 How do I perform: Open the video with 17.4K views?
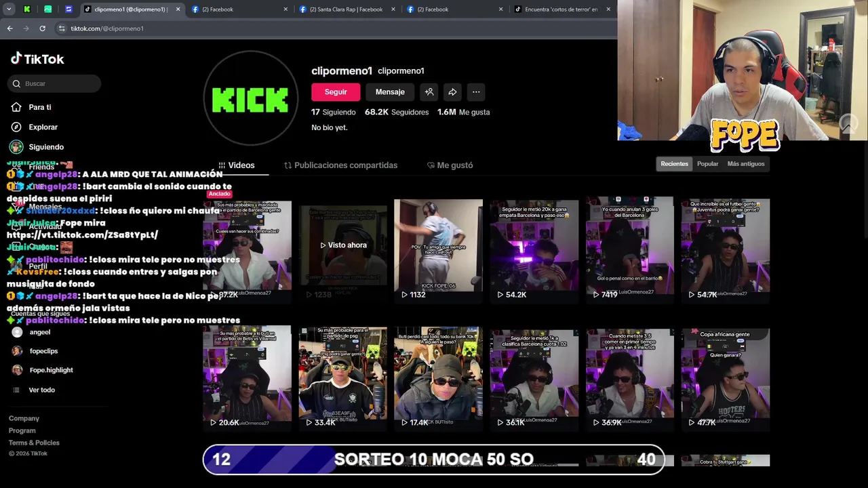coord(439,378)
